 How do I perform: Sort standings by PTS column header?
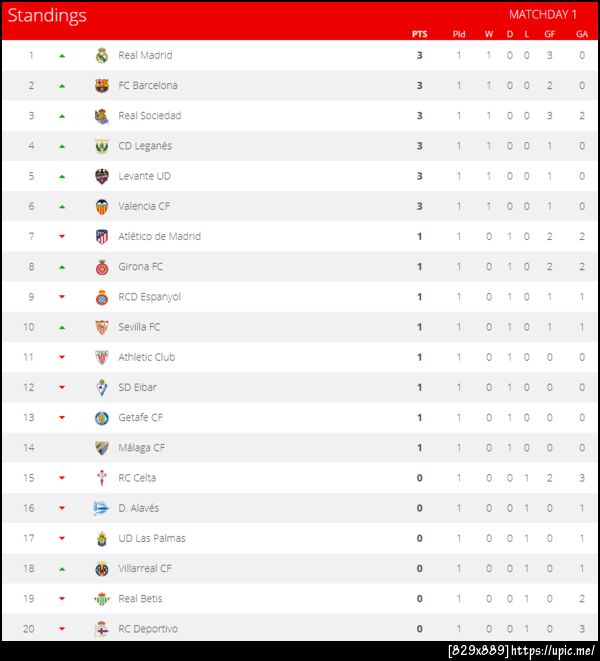(419, 33)
